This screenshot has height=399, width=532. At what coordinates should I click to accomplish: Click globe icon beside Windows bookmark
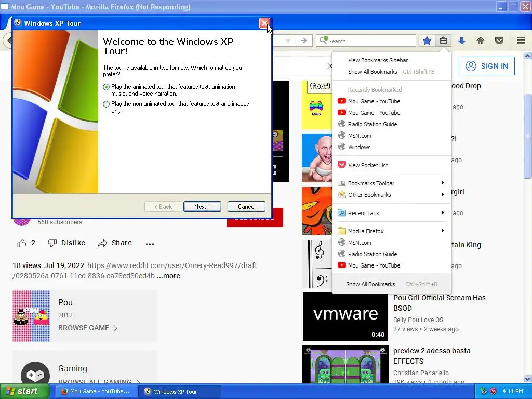pos(342,147)
